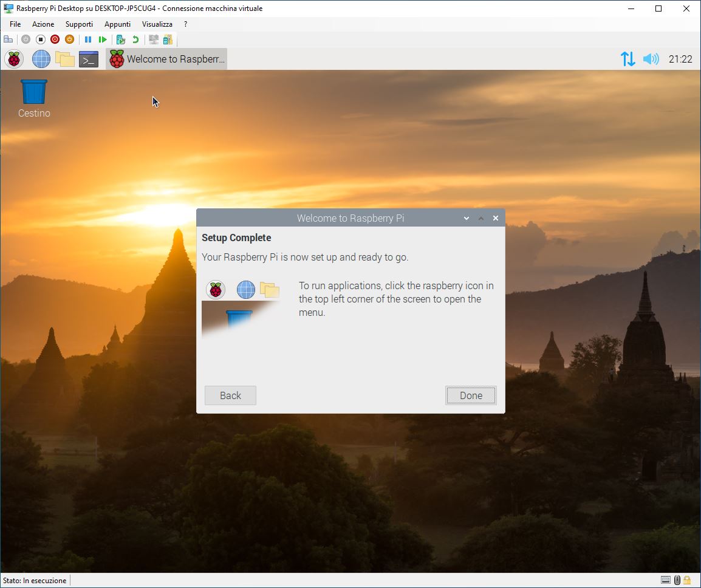
Task: Select the Cestino trash icon on desktop
Action: click(x=34, y=98)
